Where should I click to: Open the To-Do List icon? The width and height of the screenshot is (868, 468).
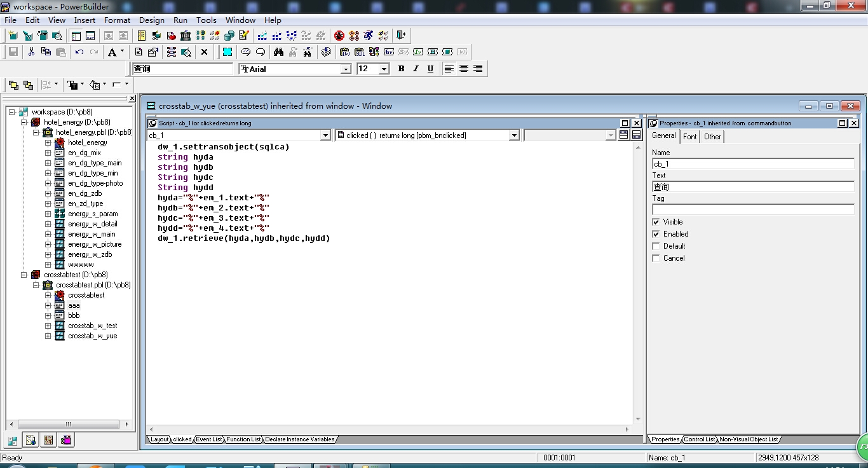(142, 36)
